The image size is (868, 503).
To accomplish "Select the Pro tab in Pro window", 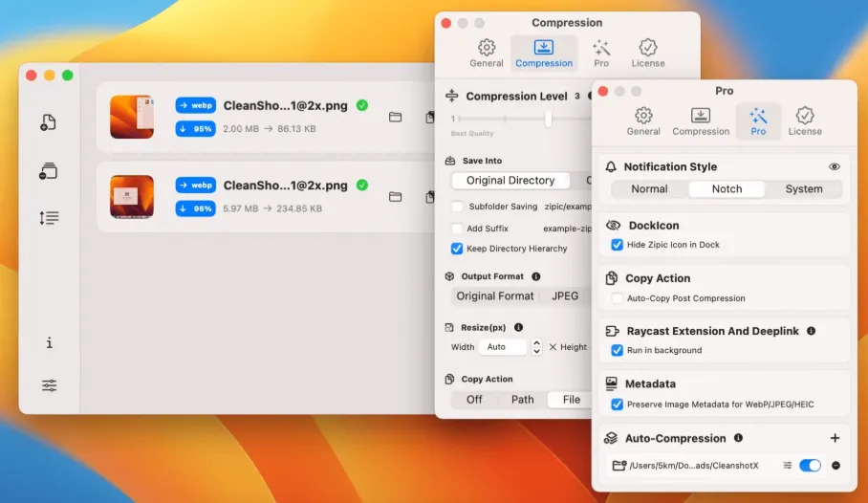I will pyautogui.click(x=758, y=121).
